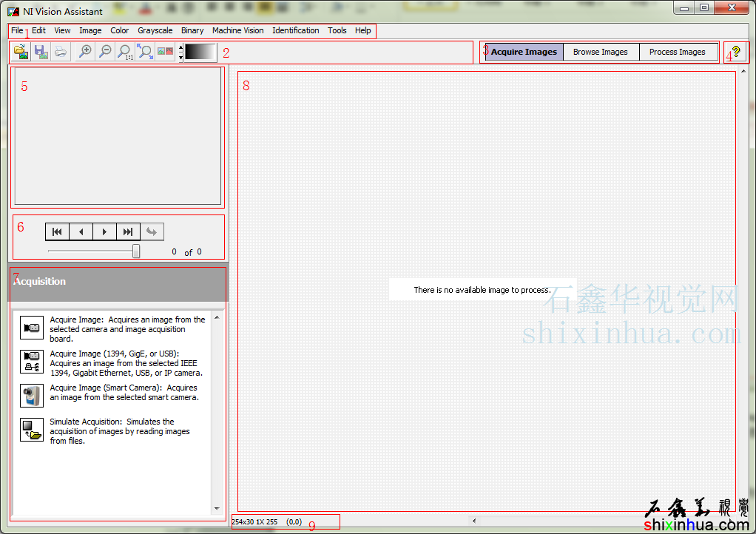Open the Machine Vision menu
Viewport: 756px width, 534px height.
(x=237, y=30)
